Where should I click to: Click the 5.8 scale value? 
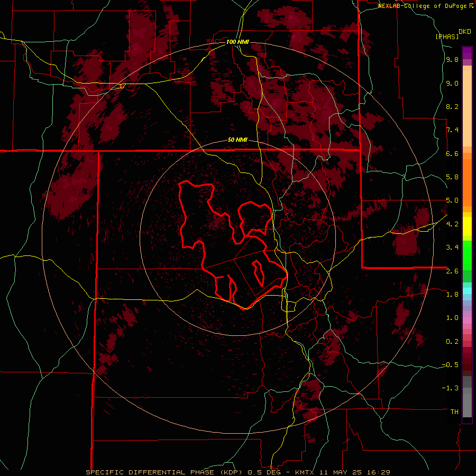pos(452,177)
